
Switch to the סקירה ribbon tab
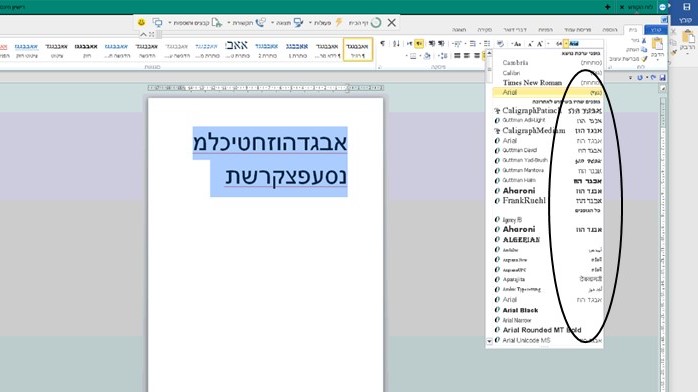(485, 29)
